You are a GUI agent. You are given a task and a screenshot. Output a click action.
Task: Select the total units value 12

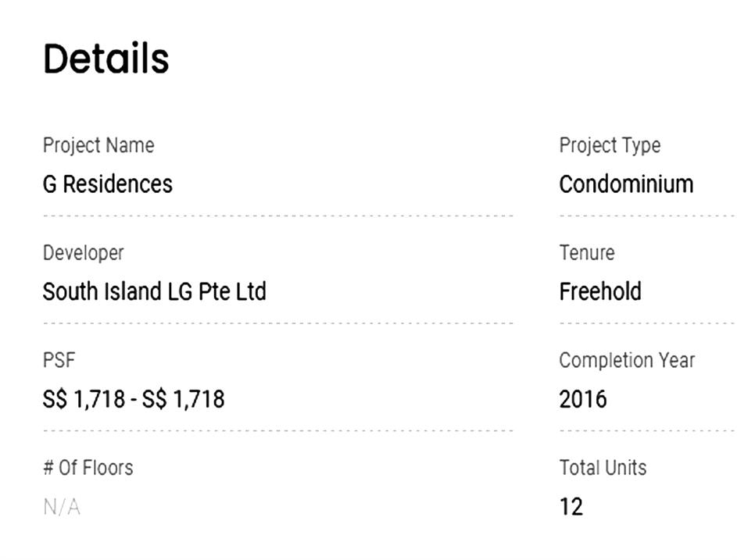pos(571,508)
